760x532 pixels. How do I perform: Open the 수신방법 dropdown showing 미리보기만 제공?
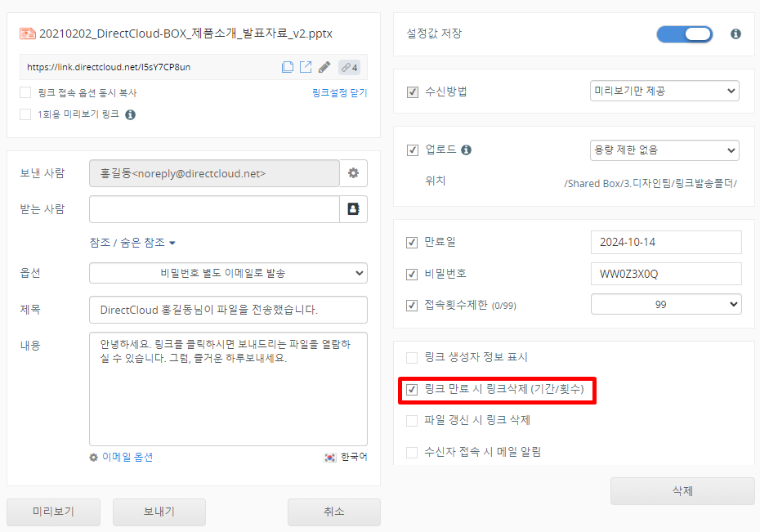click(664, 92)
